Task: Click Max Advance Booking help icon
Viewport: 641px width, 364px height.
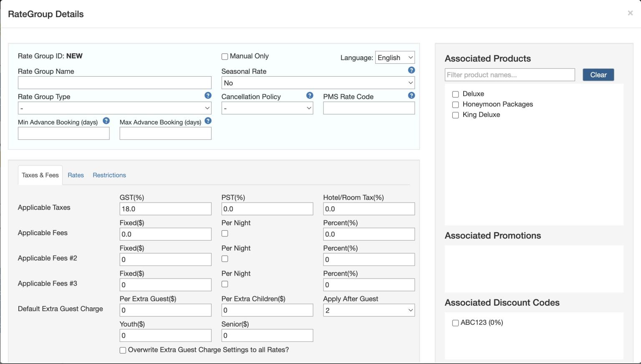Action: [x=208, y=121]
